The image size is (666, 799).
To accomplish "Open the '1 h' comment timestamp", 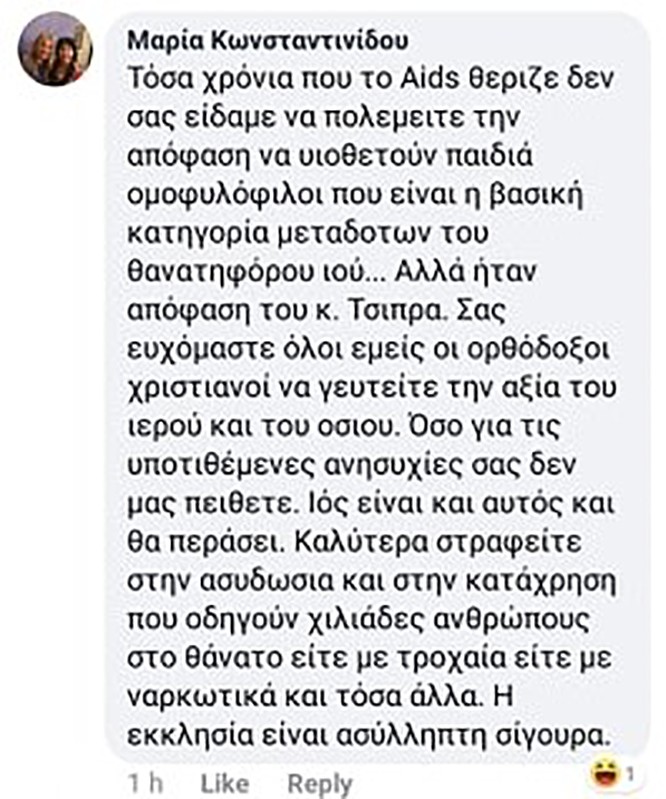I will [x=145, y=783].
